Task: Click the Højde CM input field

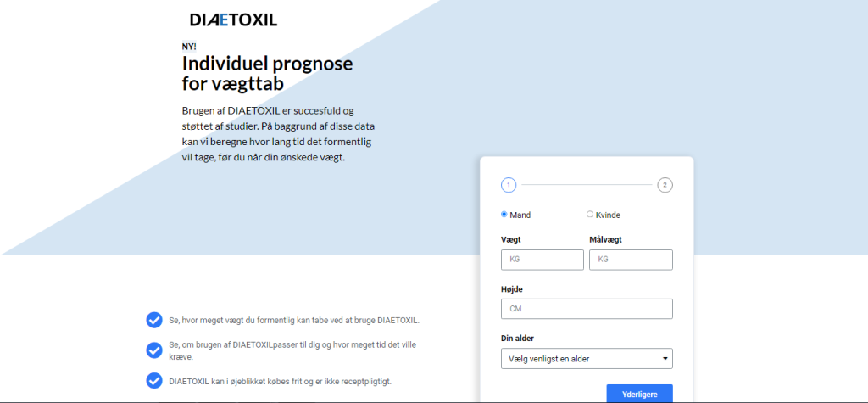Action: point(587,309)
